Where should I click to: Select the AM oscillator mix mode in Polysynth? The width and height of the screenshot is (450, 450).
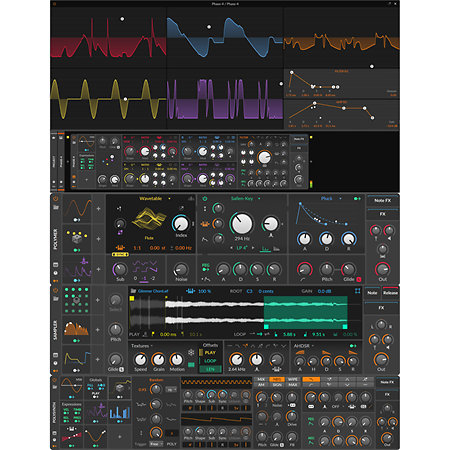click(x=261, y=385)
